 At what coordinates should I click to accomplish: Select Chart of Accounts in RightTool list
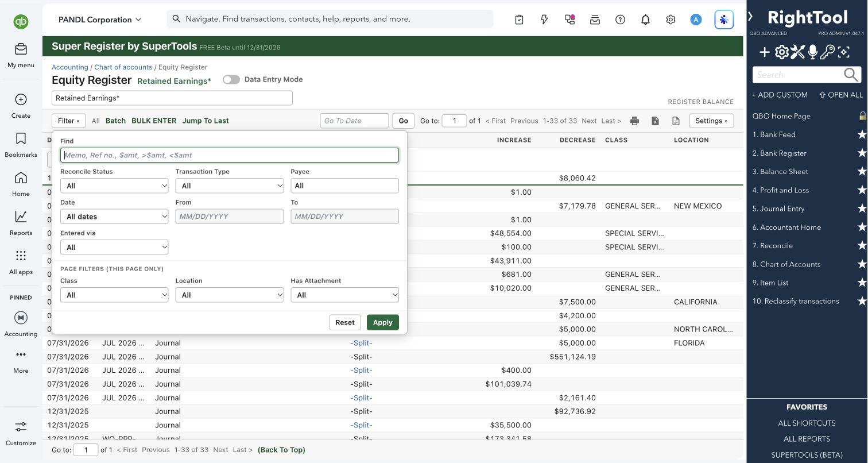[x=786, y=264]
